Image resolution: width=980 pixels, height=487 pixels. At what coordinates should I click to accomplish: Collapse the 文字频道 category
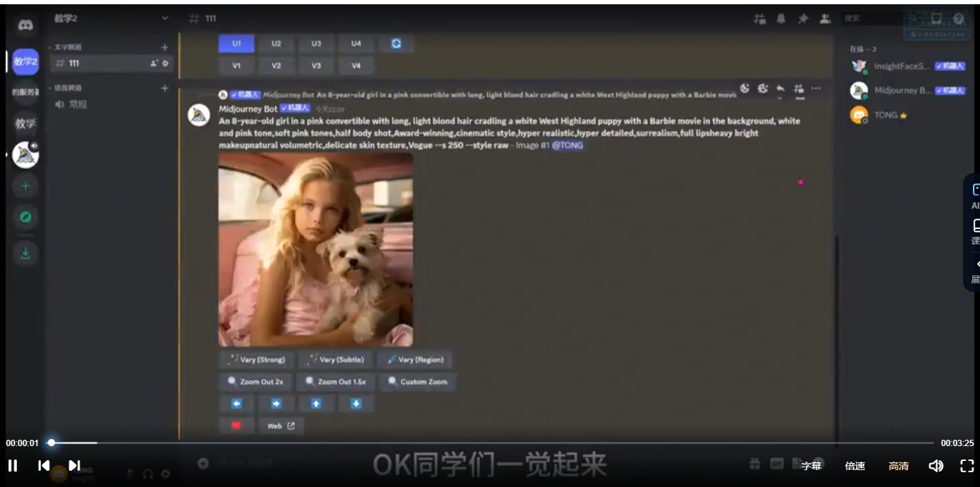[67, 47]
